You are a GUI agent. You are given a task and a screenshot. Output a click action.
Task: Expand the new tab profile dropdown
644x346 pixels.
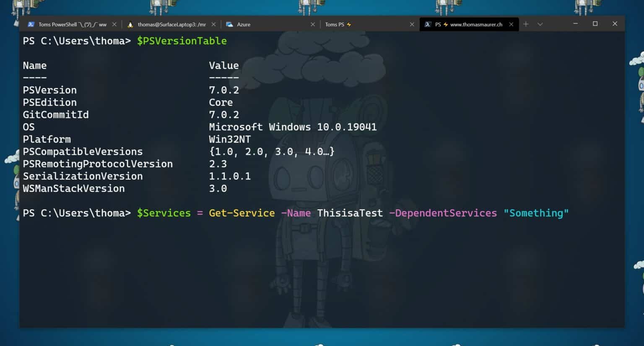tap(540, 24)
